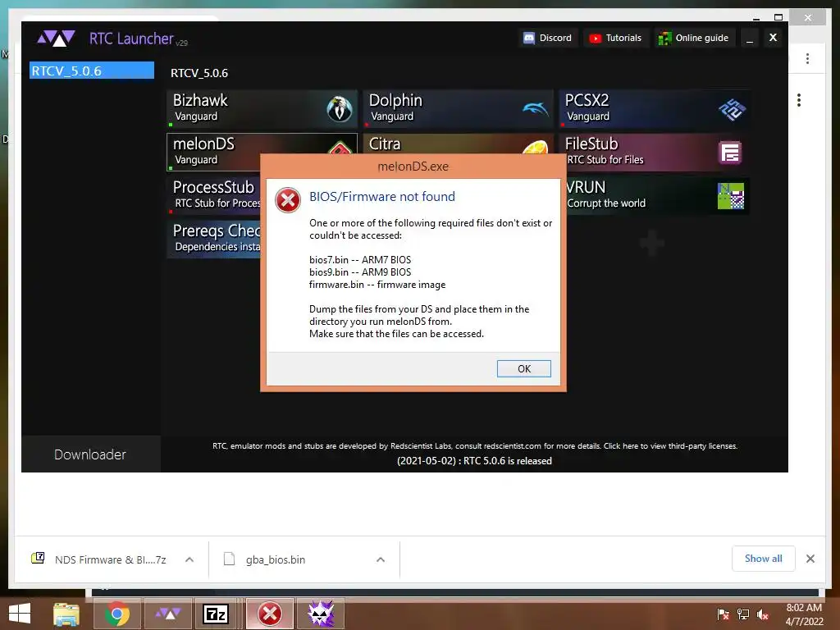Open the network tray icon

coord(743,614)
